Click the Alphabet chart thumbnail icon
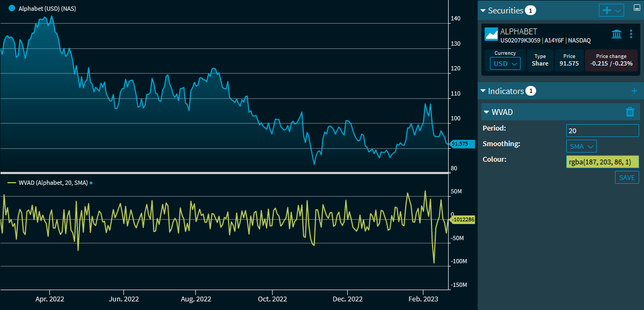 pyautogui.click(x=491, y=34)
